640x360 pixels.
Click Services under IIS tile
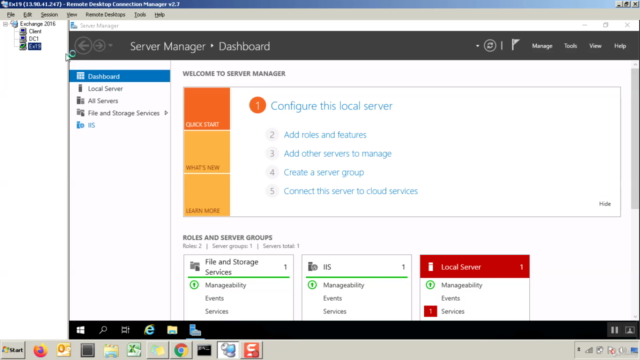tap(334, 311)
